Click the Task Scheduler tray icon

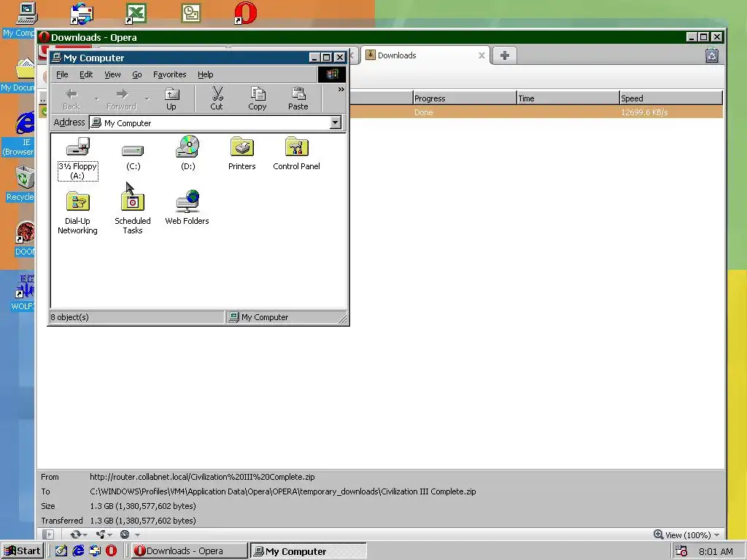[x=681, y=551]
